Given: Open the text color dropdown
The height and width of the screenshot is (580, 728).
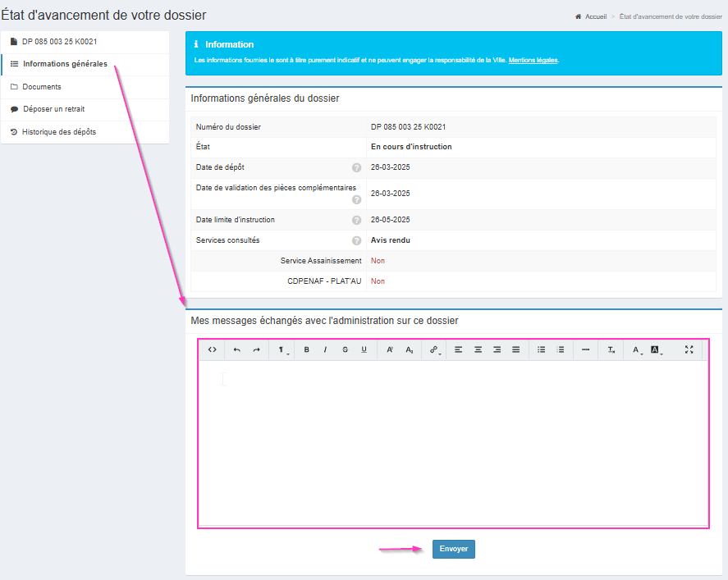Looking at the screenshot, I should (x=636, y=349).
